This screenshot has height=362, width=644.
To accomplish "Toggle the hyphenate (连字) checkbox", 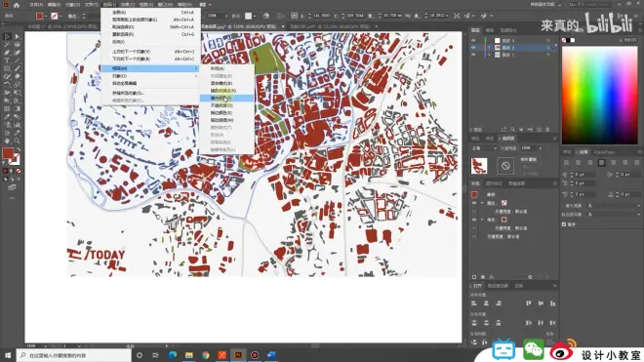I will [564, 224].
